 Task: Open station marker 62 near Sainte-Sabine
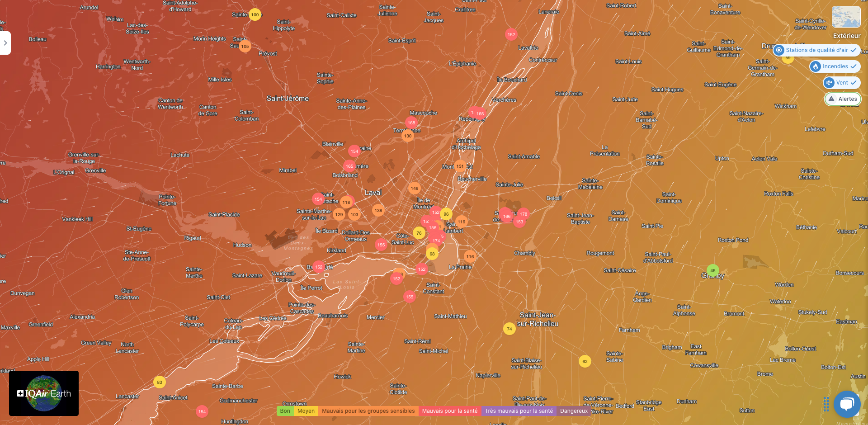[x=585, y=361]
